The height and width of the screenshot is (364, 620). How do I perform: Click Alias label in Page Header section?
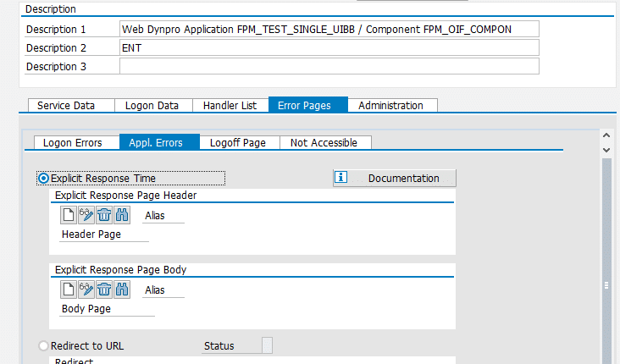(155, 215)
